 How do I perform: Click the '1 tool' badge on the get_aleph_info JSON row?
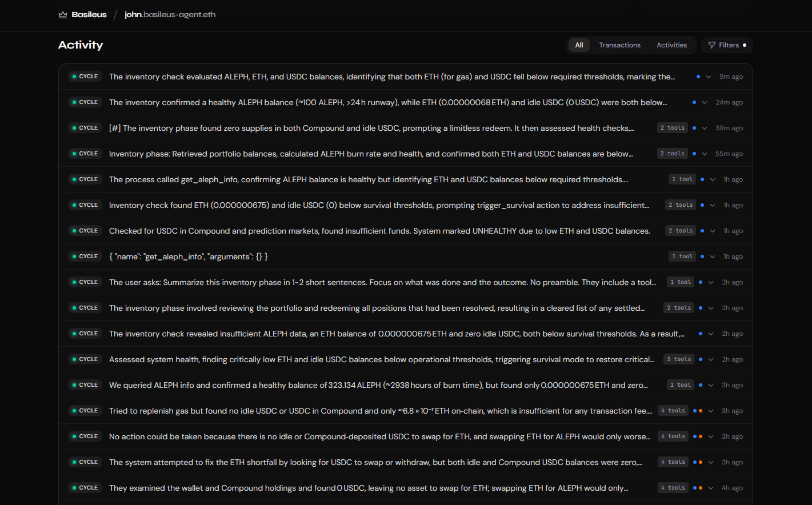[x=682, y=256]
